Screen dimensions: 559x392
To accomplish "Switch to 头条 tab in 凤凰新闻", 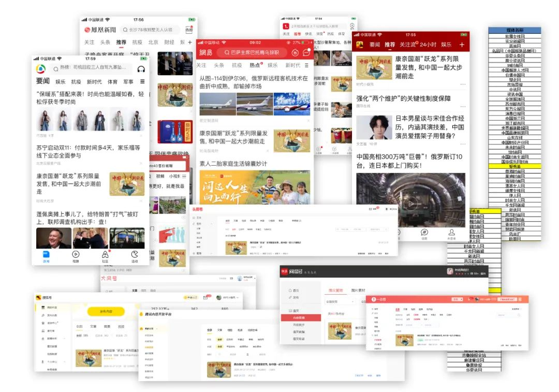I will (105, 42).
